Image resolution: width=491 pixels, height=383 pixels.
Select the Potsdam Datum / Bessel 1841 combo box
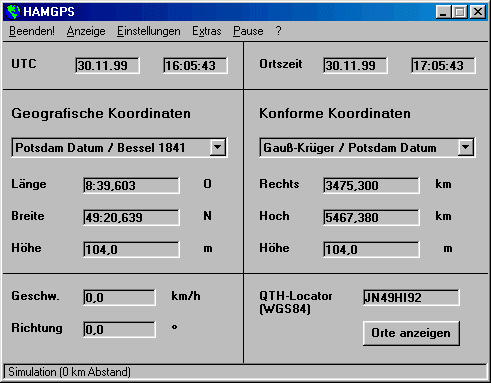119,147
